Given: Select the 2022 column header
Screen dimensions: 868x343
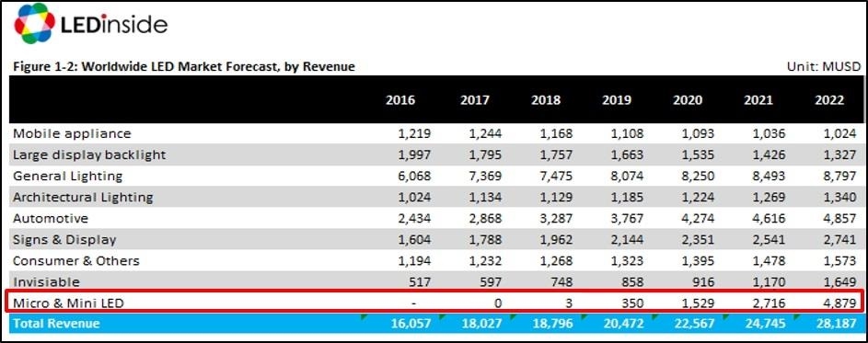Looking at the screenshot, I should [829, 100].
